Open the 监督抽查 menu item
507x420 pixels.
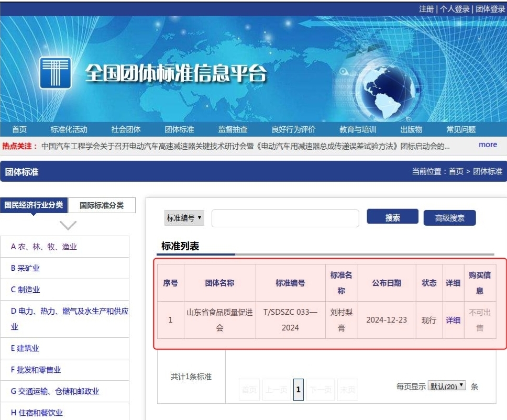[x=233, y=130]
